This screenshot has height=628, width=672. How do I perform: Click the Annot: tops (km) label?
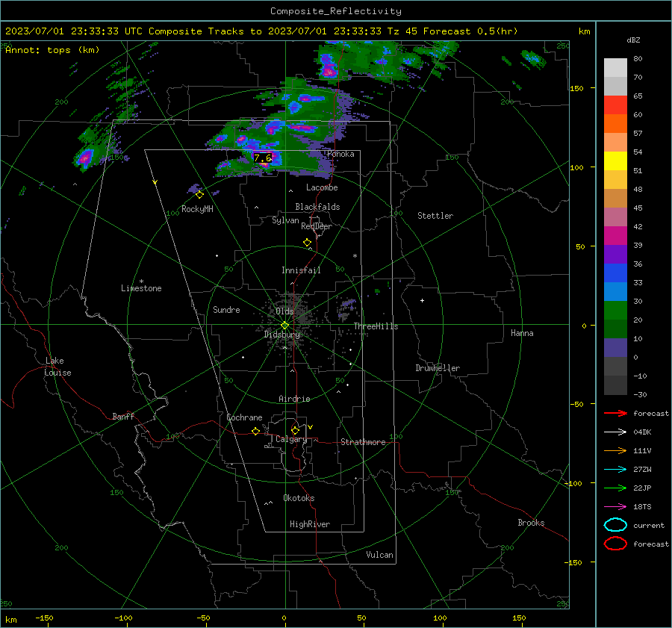tap(52, 50)
